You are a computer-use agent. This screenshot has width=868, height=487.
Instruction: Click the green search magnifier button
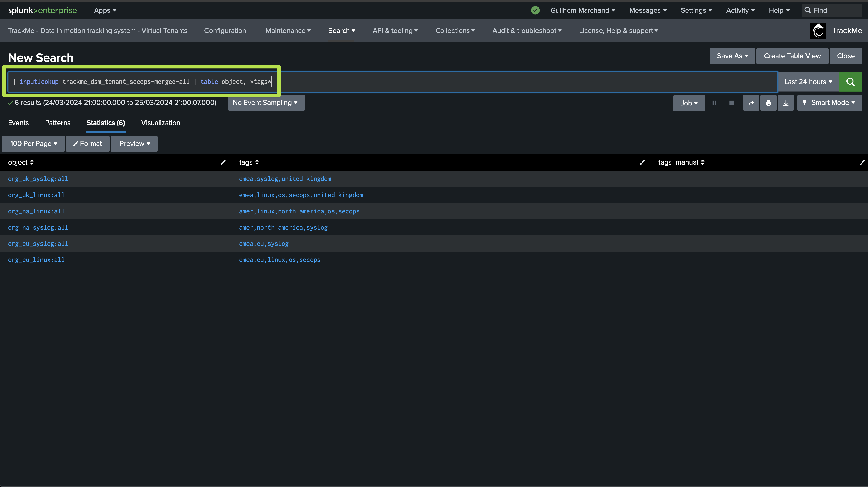point(850,82)
